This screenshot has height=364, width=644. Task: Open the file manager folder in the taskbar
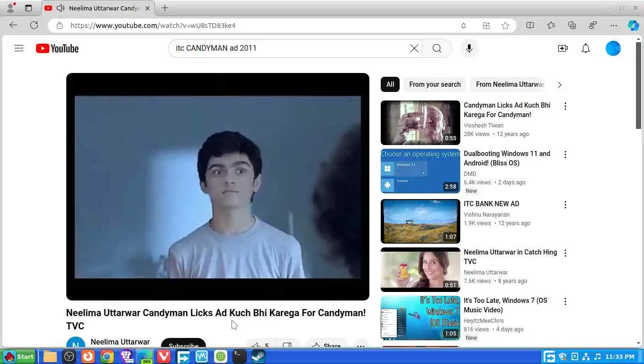coord(50,356)
